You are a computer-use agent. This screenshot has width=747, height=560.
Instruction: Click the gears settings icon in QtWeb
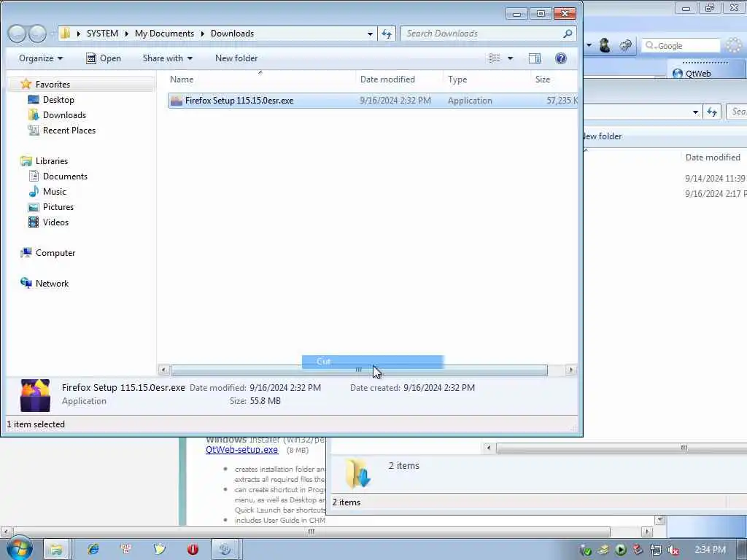625,45
